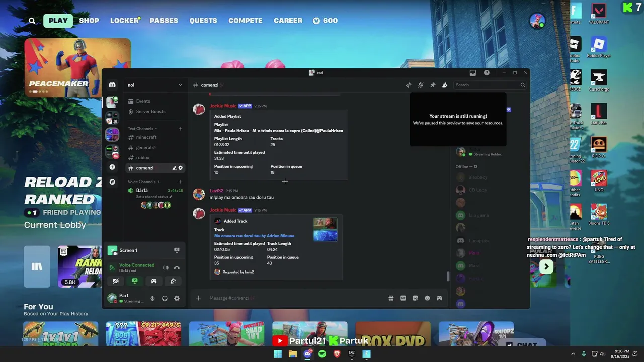Open Ma omoara rau dorul tau track link

pos(254,236)
